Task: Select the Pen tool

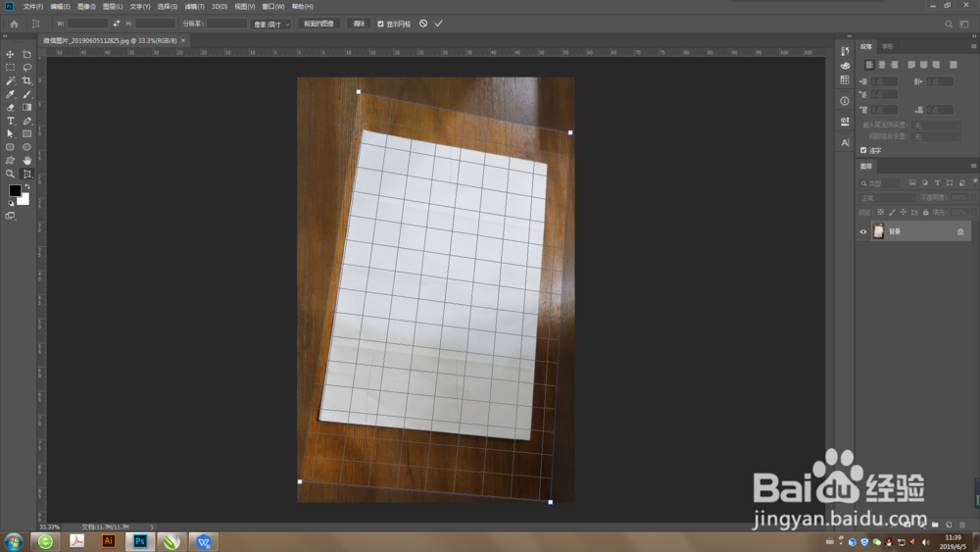Action: (26, 121)
